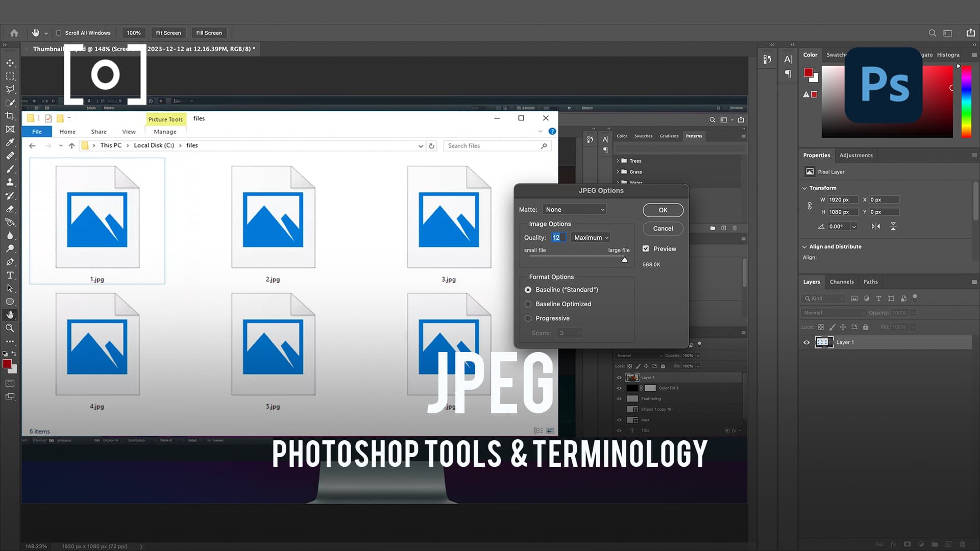Screen dimensions: 980x551
Task: Select the Hand tool
Action: point(10,315)
